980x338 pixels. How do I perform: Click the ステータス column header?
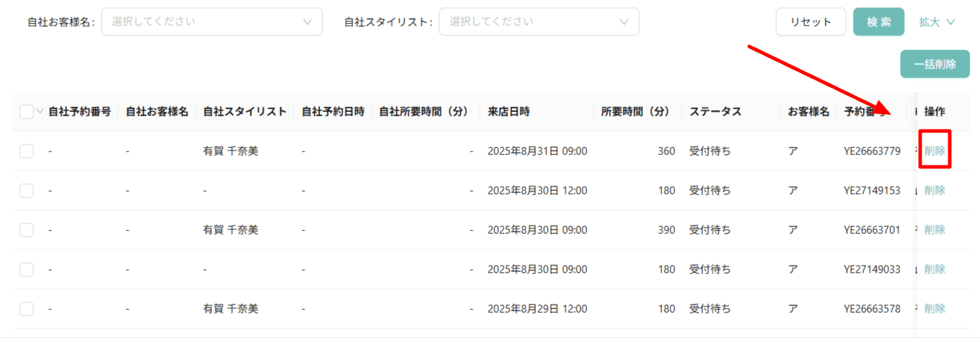(715, 111)
